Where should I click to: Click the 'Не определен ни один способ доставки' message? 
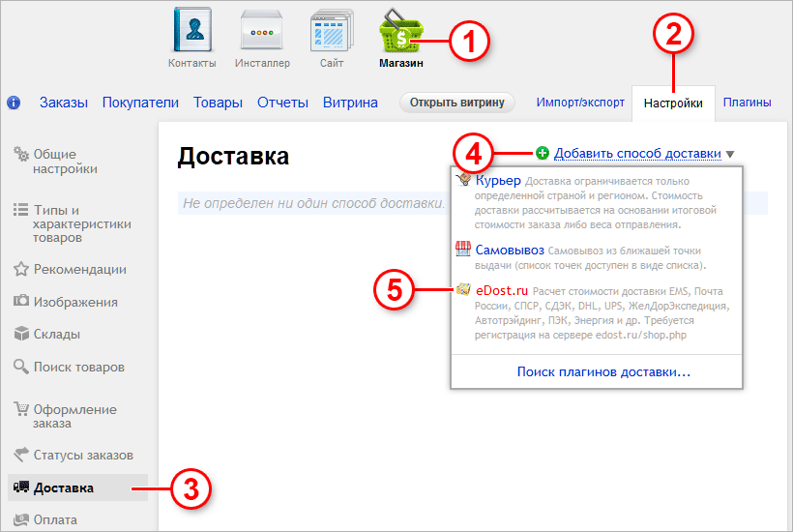[x=313, y=203]
